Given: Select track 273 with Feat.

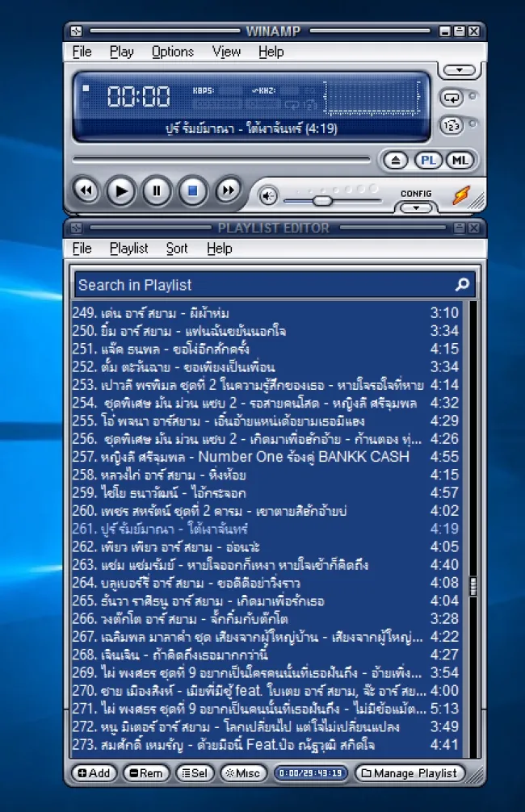Looking at the screenshot, I should (266, 745).
